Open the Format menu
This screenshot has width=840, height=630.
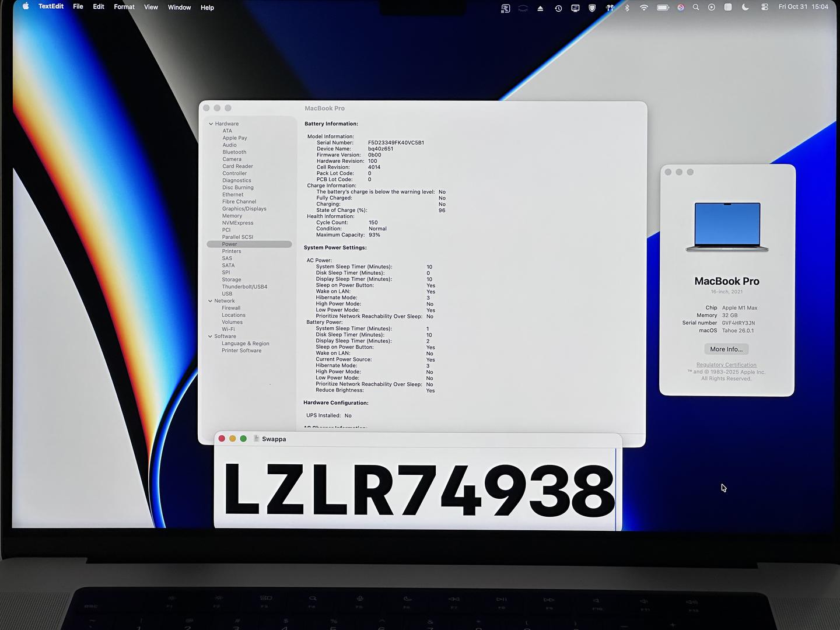click(124, 7)
